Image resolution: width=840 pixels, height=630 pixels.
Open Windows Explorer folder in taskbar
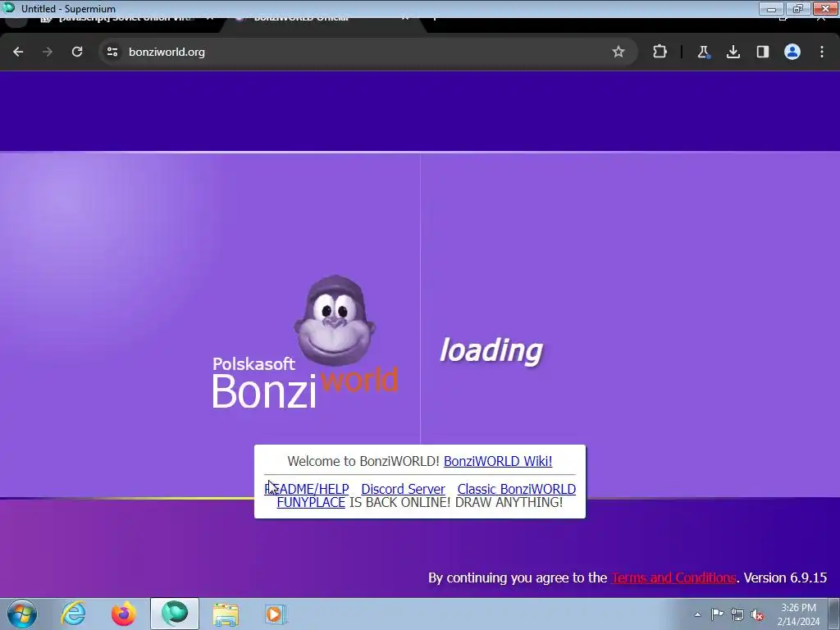coord(226,614)
